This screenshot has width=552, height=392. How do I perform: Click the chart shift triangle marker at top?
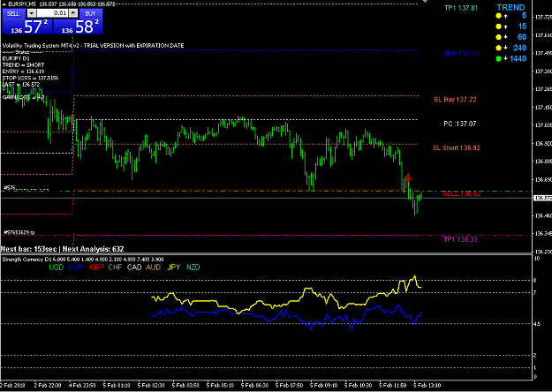click(x=425, y=2)
